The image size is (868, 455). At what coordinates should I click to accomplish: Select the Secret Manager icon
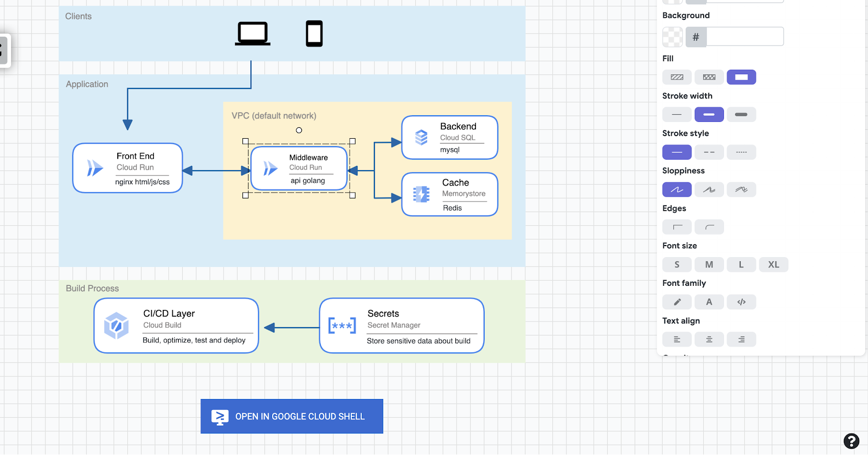pyautogui.click(x=342, y=326)
